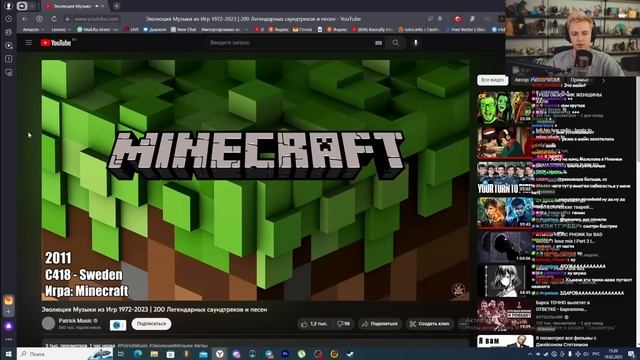Image resolution: width=640 pixels, height=360 pixels.
Task: Like the video with thumbs-up button
Action: (x=313, y=324)
